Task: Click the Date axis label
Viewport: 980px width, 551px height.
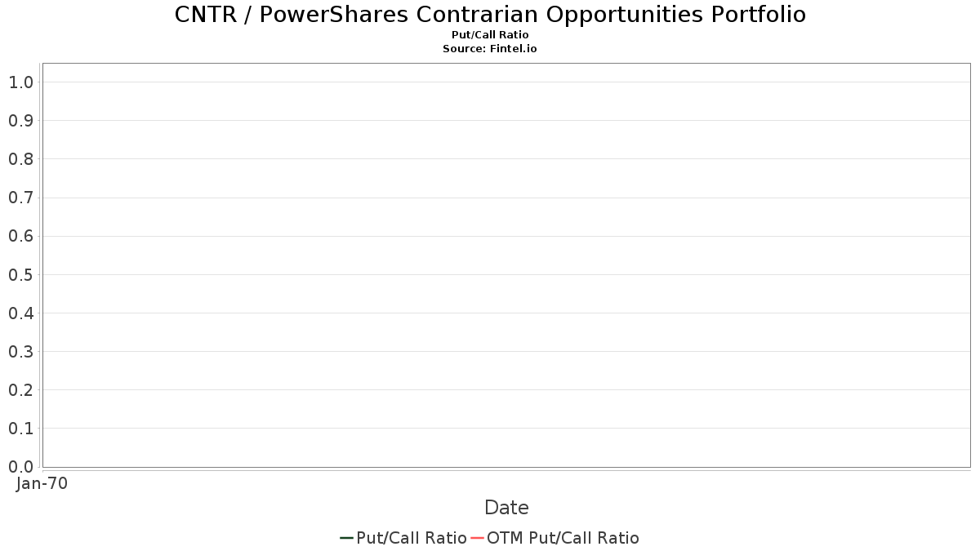Action: (x=506, y=508)
